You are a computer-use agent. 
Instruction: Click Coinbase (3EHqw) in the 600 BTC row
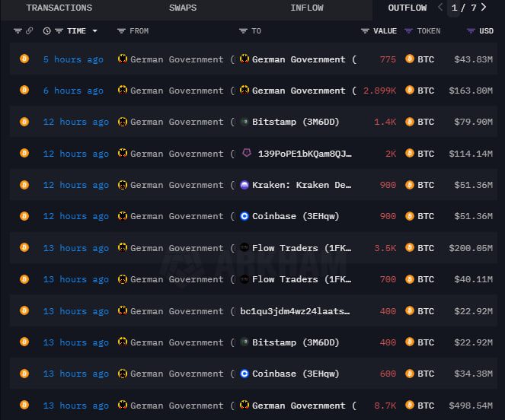[296, 374]
